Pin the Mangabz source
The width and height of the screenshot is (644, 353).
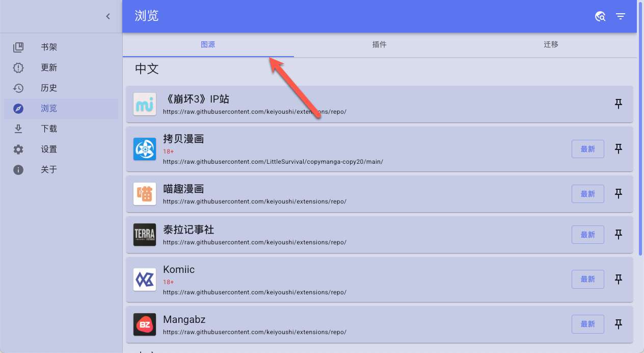(x=619, y=324)
